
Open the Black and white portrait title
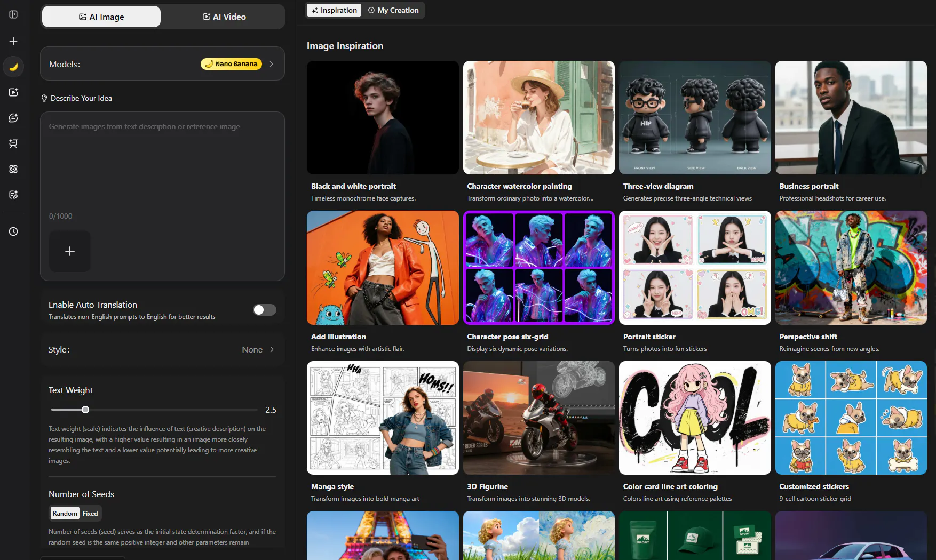pos(353,186)
